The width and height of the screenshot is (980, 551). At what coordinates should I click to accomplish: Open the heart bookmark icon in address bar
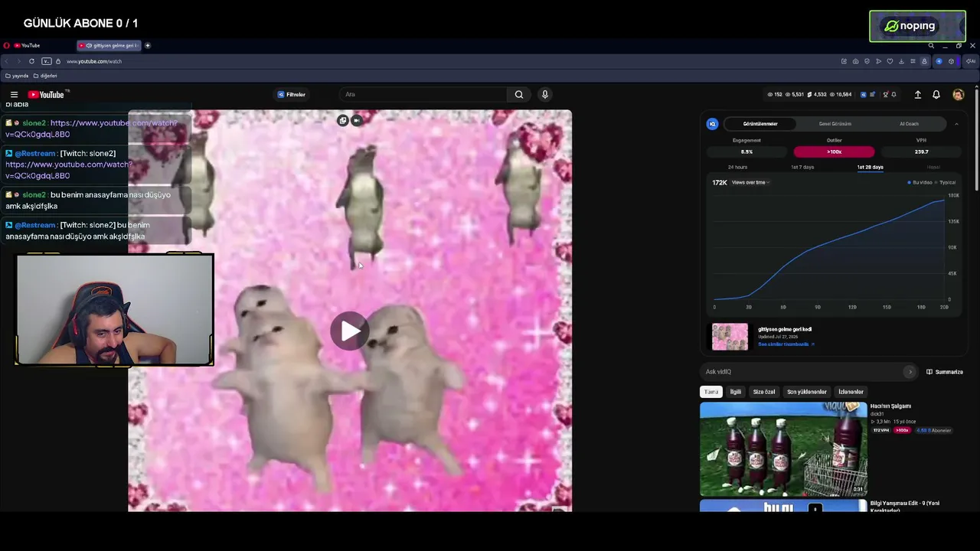890,61
